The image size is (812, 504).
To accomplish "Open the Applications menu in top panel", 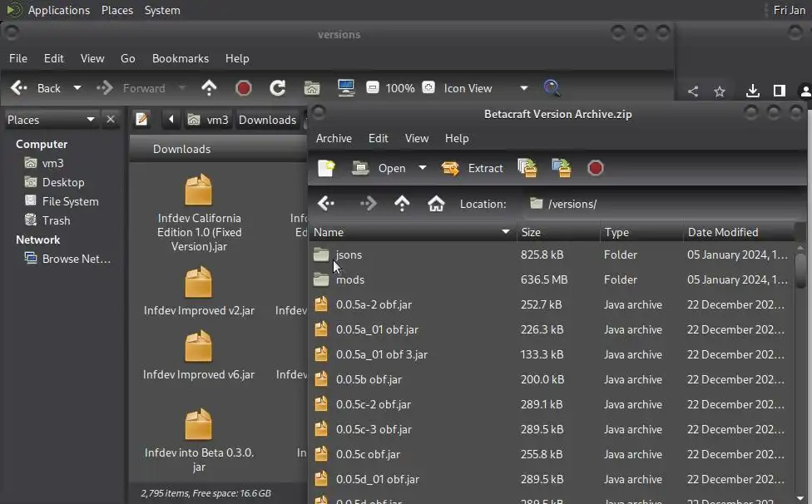I will (58, 10).
